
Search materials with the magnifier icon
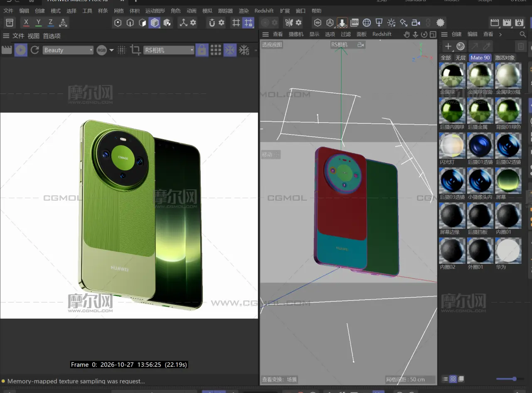click(x=523, y=34)
